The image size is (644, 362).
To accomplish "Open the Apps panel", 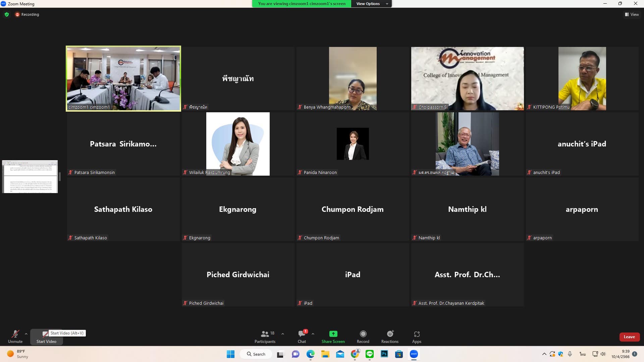I will [417, 337].
